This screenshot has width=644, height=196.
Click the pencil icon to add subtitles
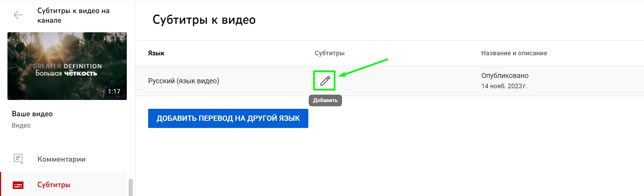[325, 81]
